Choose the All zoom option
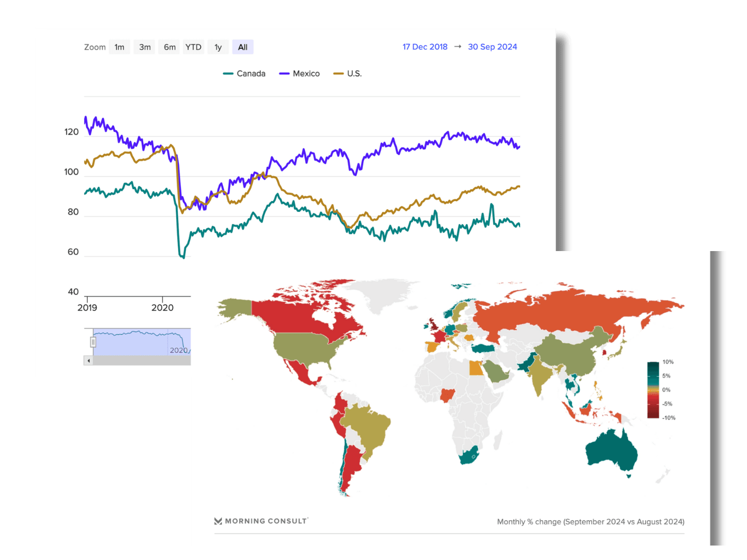Screen dimensions: 747x560 (x=243, y=47)
